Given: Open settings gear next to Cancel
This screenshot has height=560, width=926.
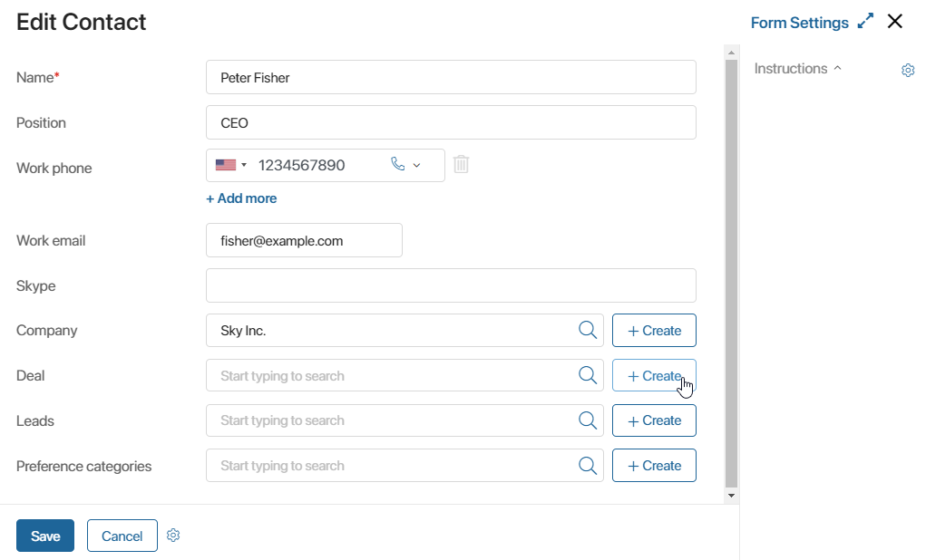Looking at the screenshot, I should [173, 536].
